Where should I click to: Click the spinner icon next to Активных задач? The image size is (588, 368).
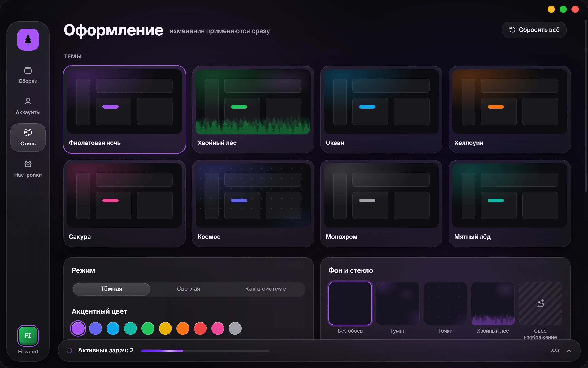70,351
